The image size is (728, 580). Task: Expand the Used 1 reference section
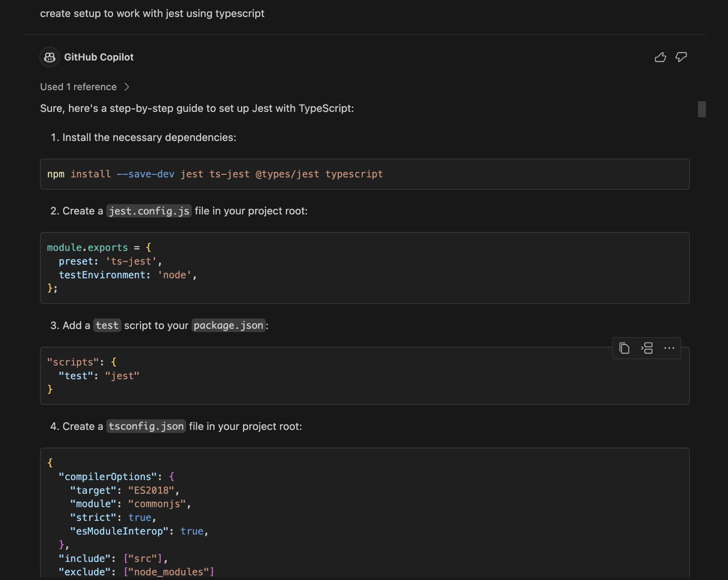(78, 86)
